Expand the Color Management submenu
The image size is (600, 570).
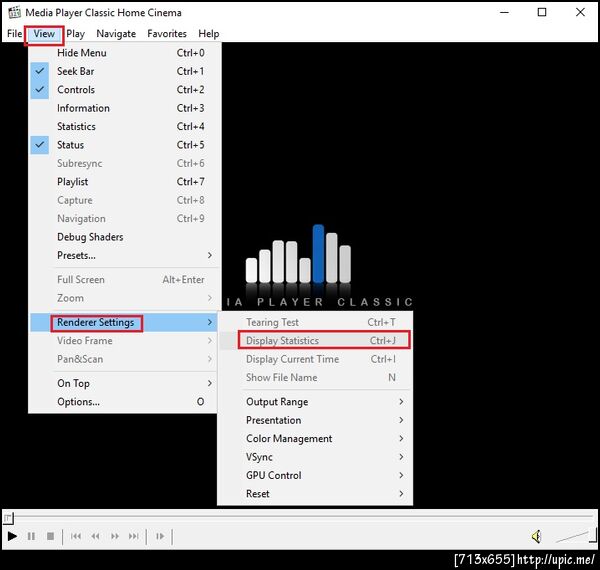pos(315,438)
